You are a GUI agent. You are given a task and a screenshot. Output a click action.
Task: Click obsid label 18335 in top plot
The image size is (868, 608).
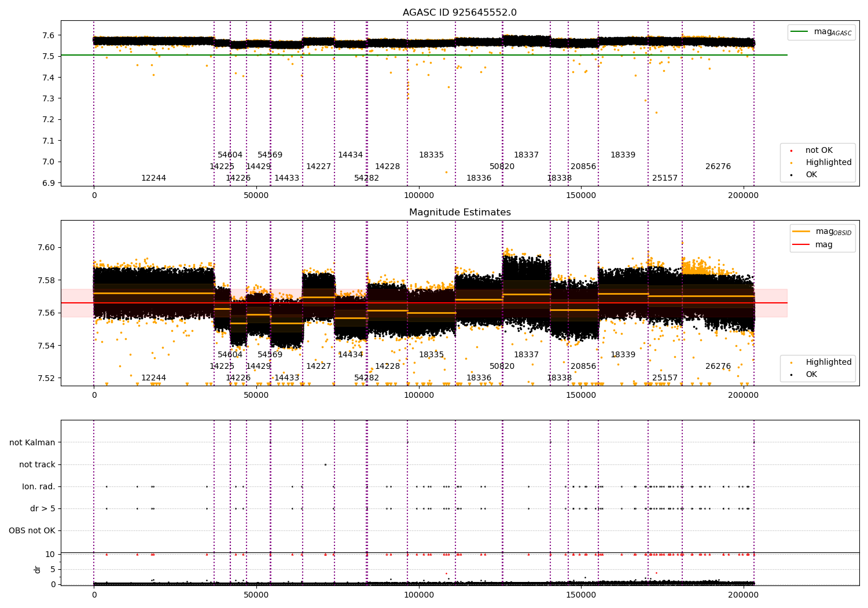(432, 155)
